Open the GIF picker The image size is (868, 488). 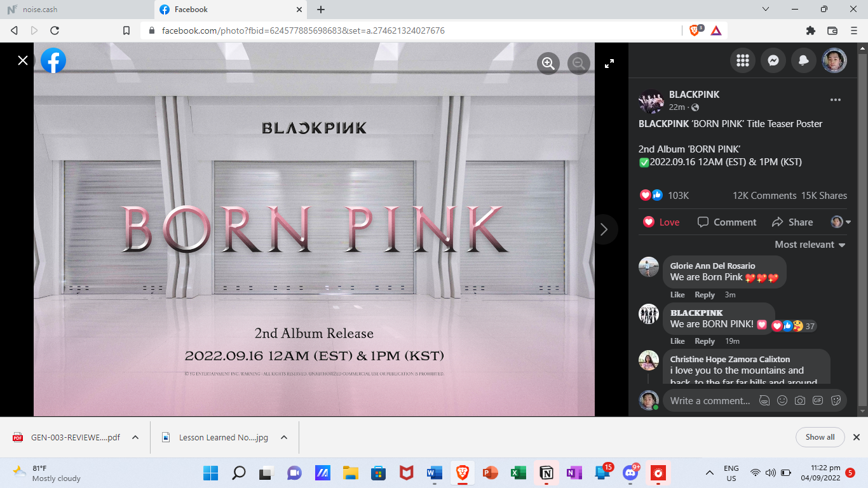click(x=818, y=400)
